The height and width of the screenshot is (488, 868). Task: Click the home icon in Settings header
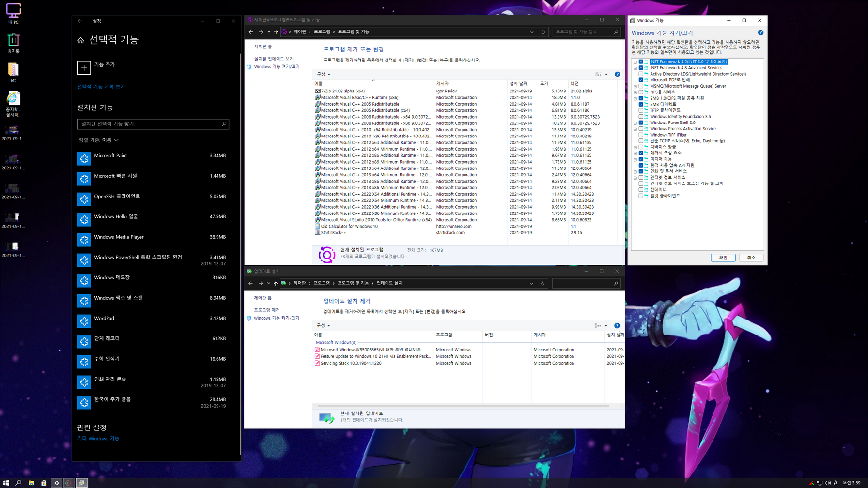[x=81, y=40]
